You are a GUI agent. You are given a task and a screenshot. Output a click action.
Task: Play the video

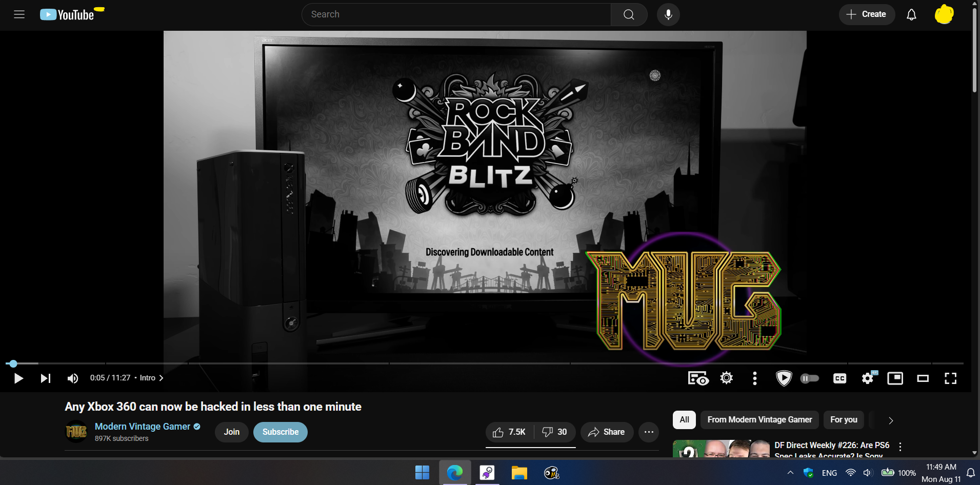18,378
